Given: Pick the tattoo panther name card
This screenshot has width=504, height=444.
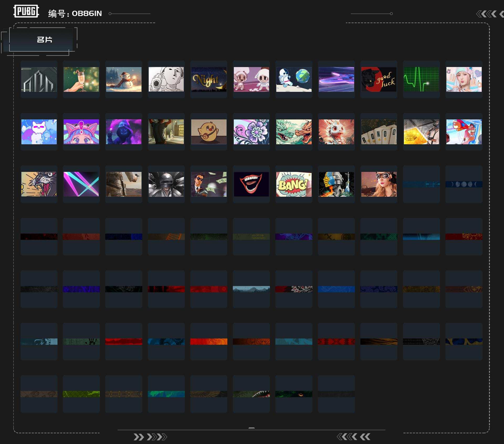Looking at the screenshot, I should point(39,184).
